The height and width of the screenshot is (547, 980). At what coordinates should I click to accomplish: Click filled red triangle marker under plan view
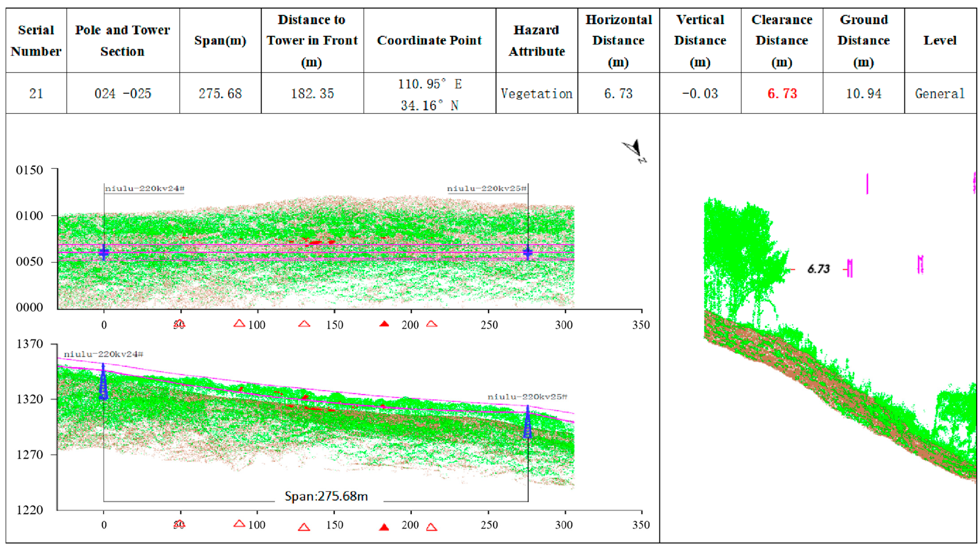384,324
